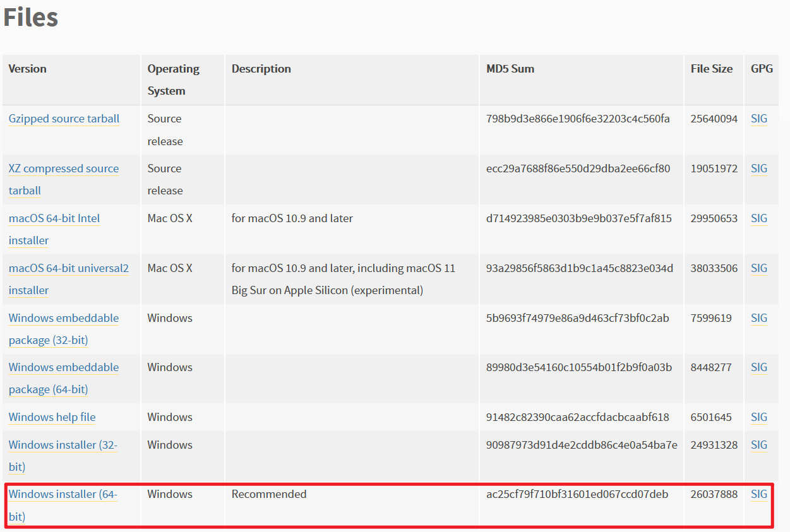Download Windows embeddable package (32-bit)
This screenshot has width=790, height=532.
64,329
